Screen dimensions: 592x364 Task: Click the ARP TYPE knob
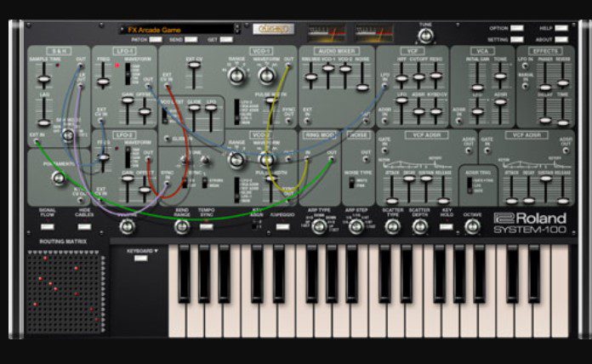319,226
